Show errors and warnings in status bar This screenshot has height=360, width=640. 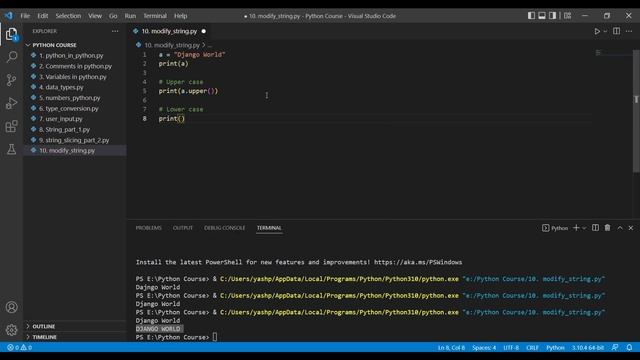[19, 347]
